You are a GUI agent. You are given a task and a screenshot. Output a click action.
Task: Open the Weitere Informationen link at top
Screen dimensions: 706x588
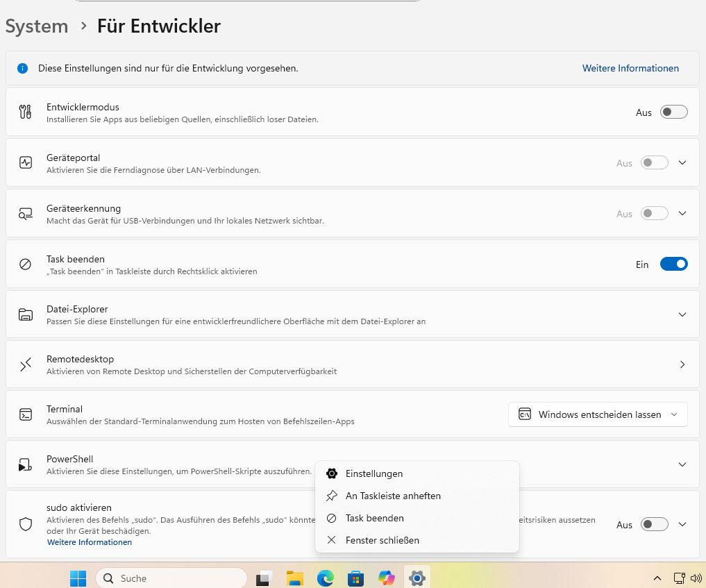(x=630, y=68)
